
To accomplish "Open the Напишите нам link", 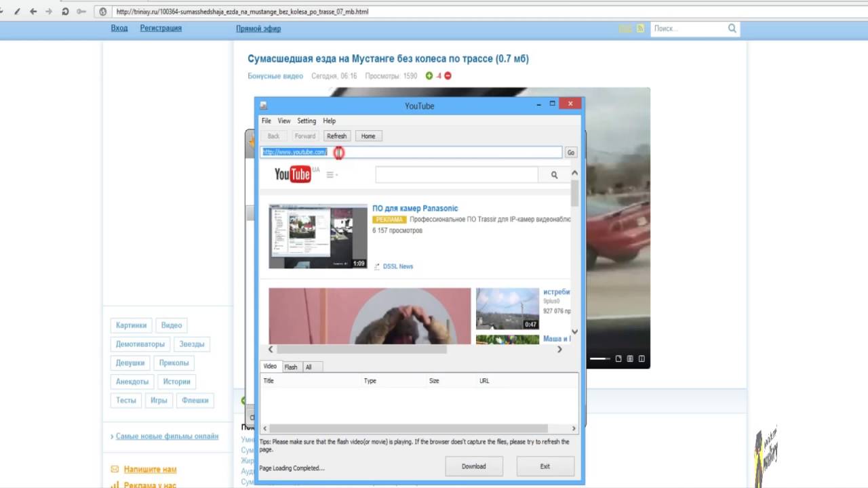I will point(150,469).
